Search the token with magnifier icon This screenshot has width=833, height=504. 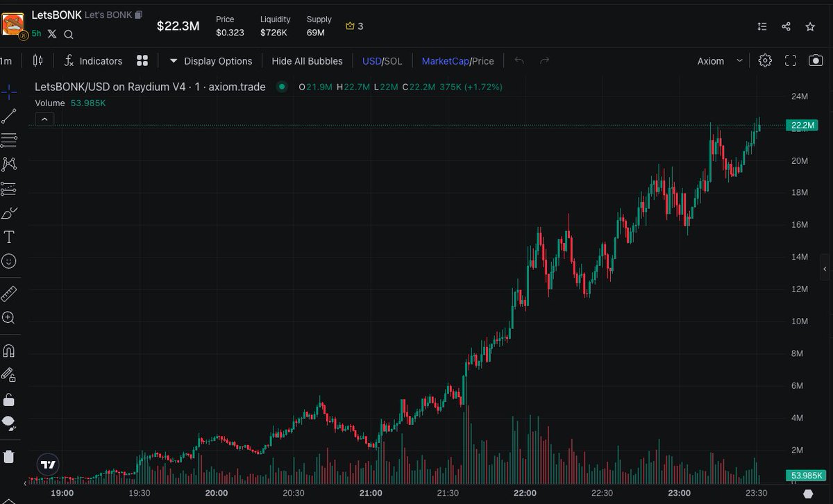69,34
